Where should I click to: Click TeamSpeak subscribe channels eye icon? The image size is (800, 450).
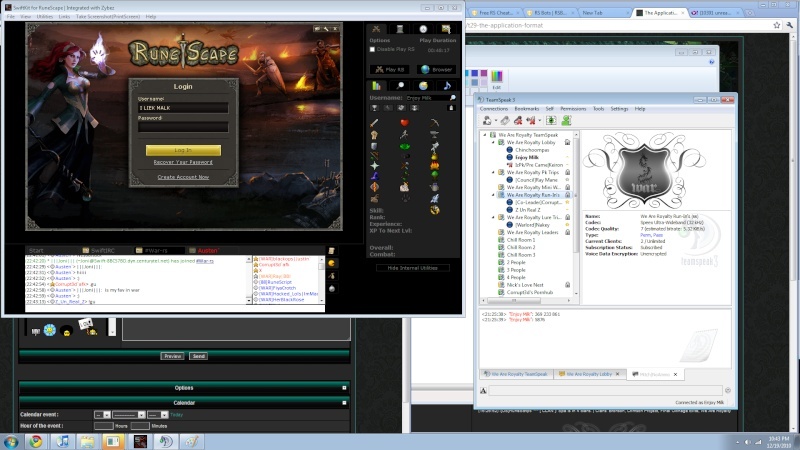[x=551, y=121]
